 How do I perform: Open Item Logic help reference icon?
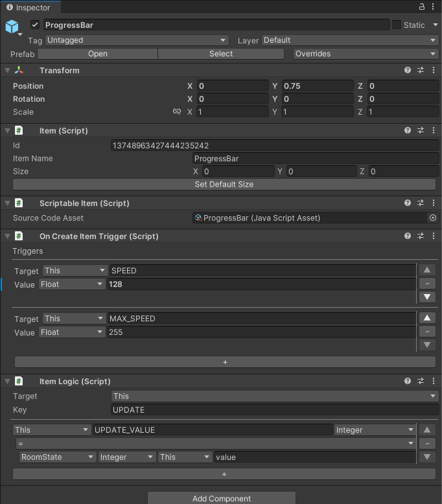(408, 381)
